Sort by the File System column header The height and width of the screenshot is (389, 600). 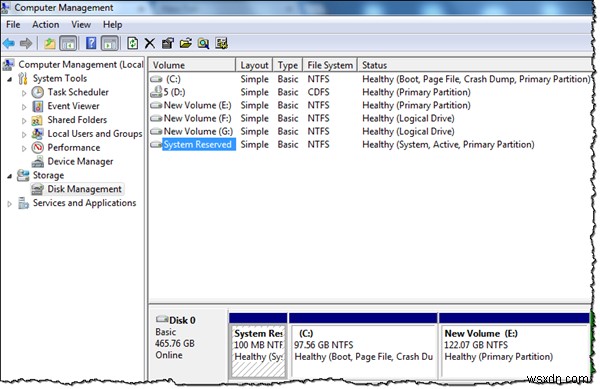pos(330,65)
